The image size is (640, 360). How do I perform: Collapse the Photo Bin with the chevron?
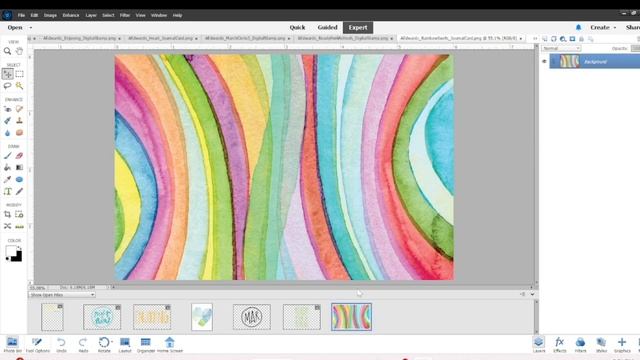[x=532, y=294]
